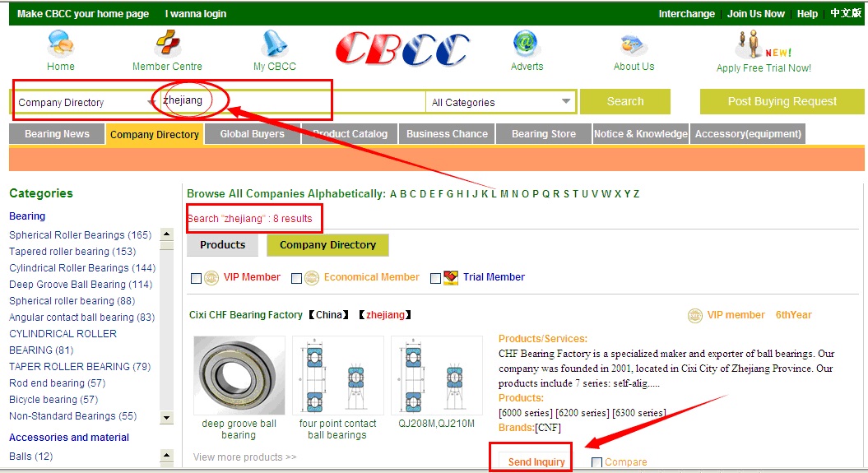The width and height of the screenshot is (868, 473).
Task: Tick the Trial Member checkbox
Action: [435, 278]
